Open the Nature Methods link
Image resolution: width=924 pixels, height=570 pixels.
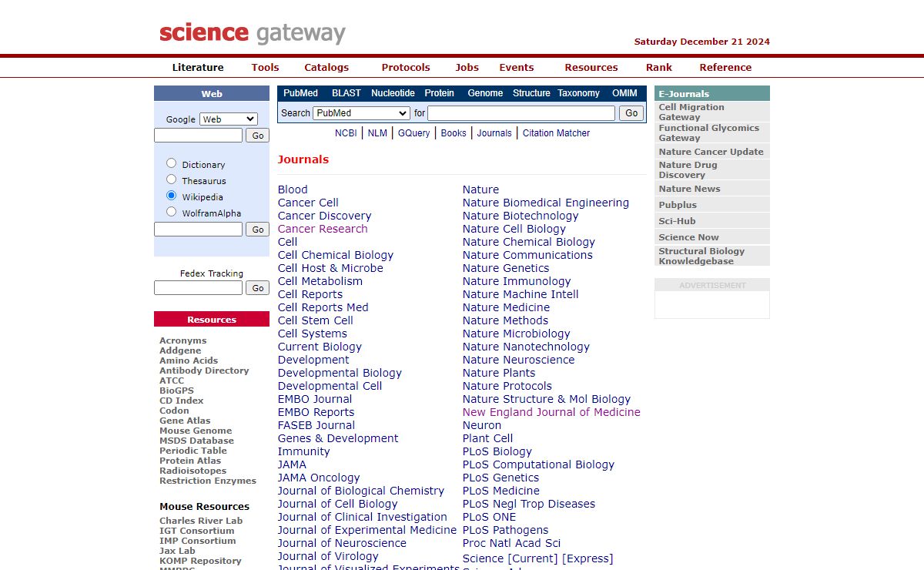(x=505, y=320)
